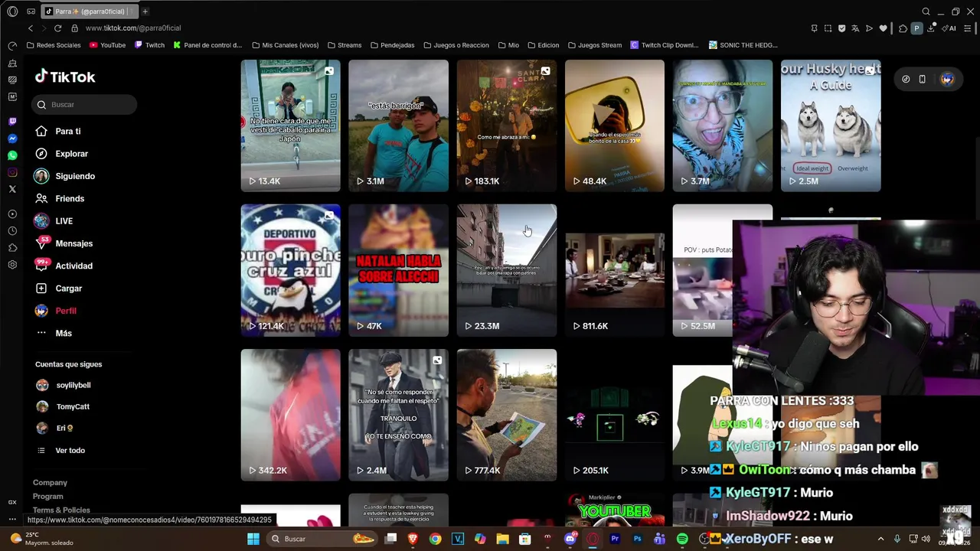This screenshot has height=551, width=980.
Task: Open the YouTube bookmark
Action: 107,45
